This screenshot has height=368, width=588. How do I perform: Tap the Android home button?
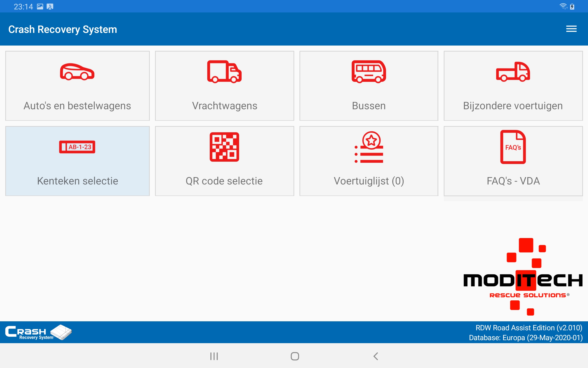(x=295, y=356)
